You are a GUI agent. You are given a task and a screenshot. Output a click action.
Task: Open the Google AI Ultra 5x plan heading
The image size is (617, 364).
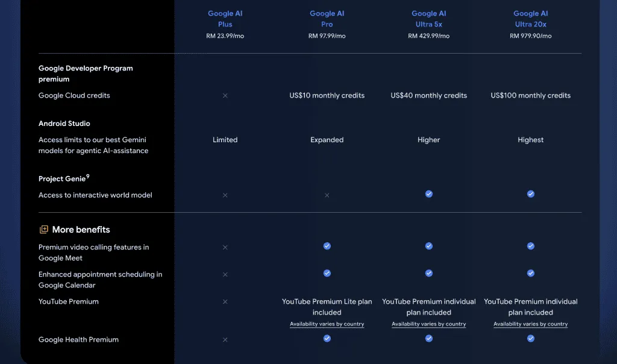click(429, 19)
